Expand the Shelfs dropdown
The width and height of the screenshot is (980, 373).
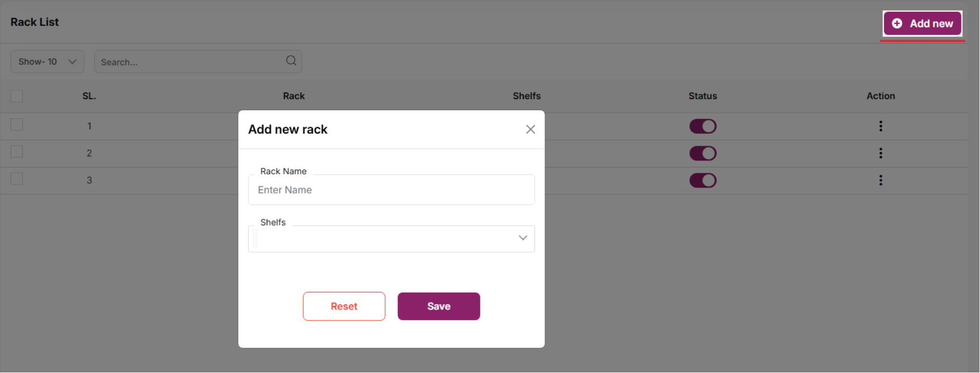tap(391, 238)
